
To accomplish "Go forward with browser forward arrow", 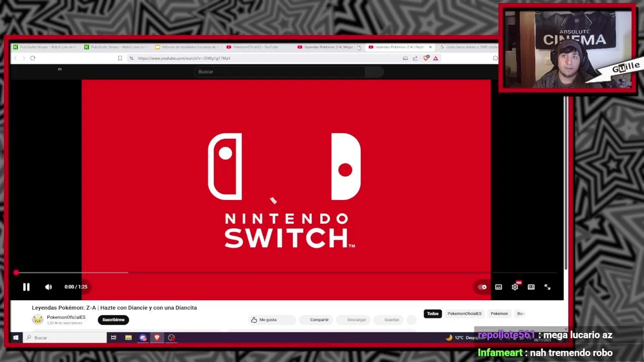I will tap(23, 58).
